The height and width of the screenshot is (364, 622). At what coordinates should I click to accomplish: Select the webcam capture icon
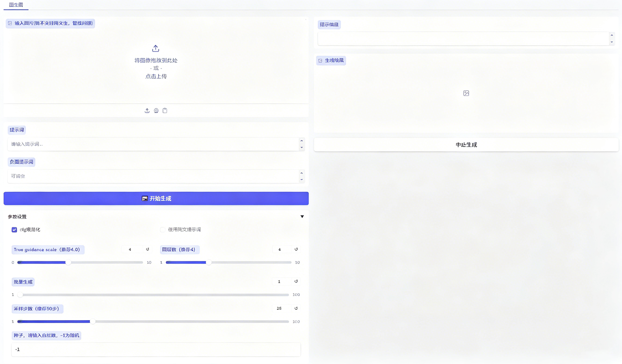[156, 111]
